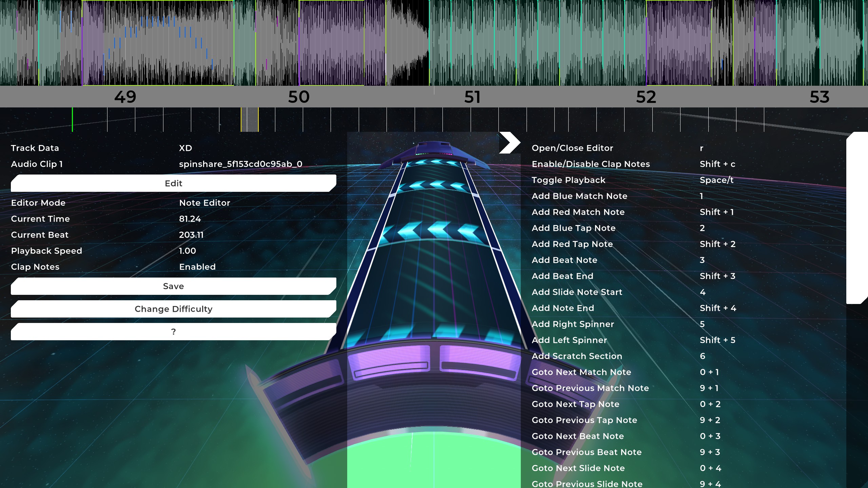The image size is (868, 488).
Task: Select the Playback Speed 1.00 value
Action: (x=187, y=251)
